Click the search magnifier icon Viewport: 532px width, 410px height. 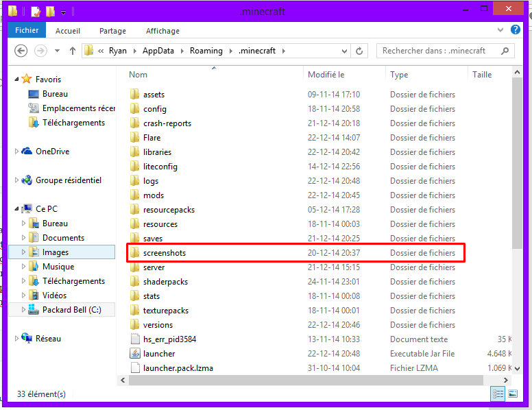pyautogui.click(x=505, y=51)
